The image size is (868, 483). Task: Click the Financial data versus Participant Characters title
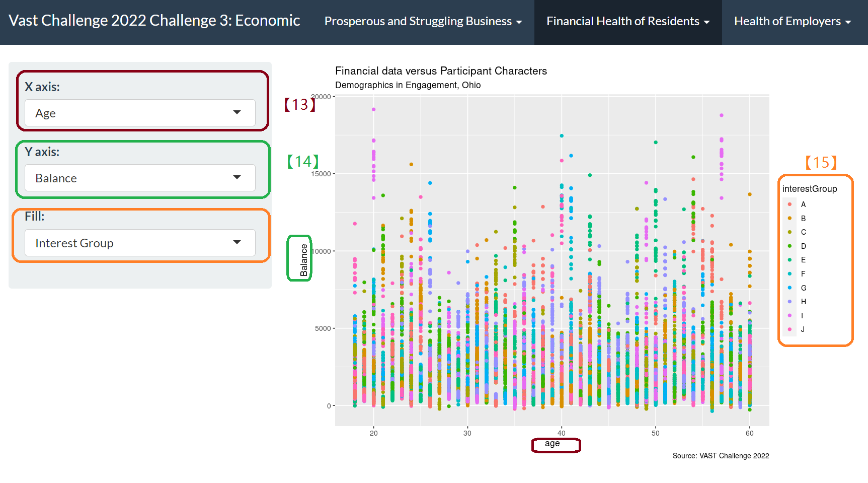[441, 71]
